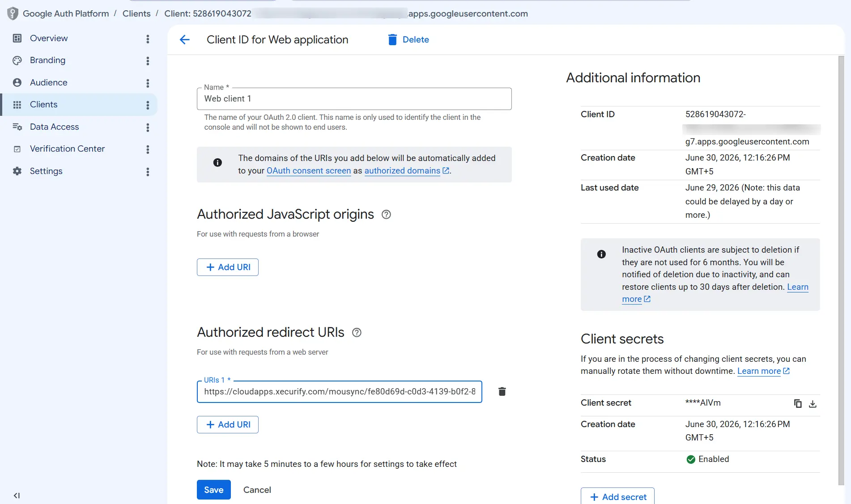Open Verification Center three-dot options menu
The height and width of the screenshot is (504, 851).
pos(148,149)
